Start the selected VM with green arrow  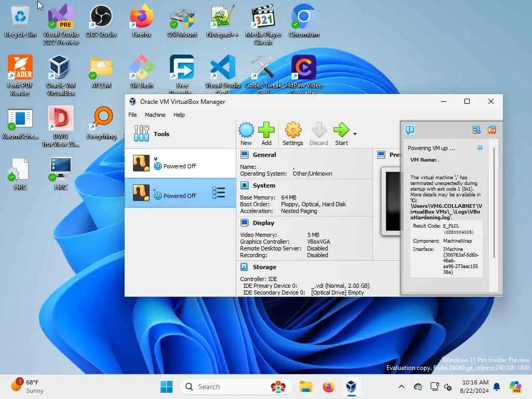click(341, 134)
